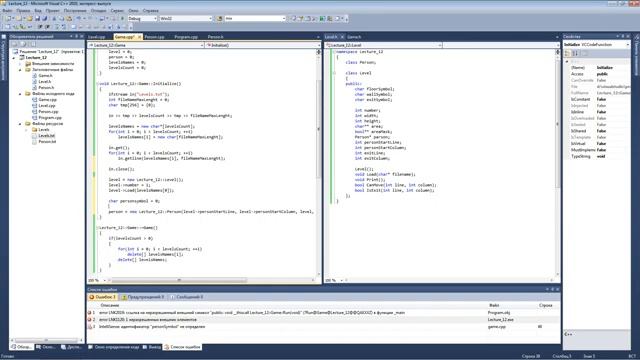
Task: Open the Справка menu
Action: [x=151, y=10]
